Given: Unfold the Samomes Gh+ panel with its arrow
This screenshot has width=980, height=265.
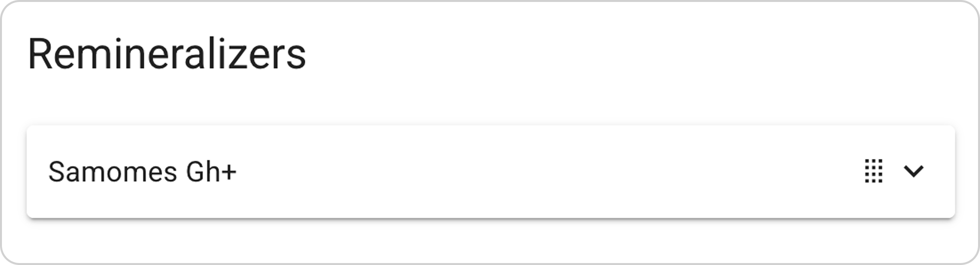Looking at the screenshot, I should coord(913,171).
